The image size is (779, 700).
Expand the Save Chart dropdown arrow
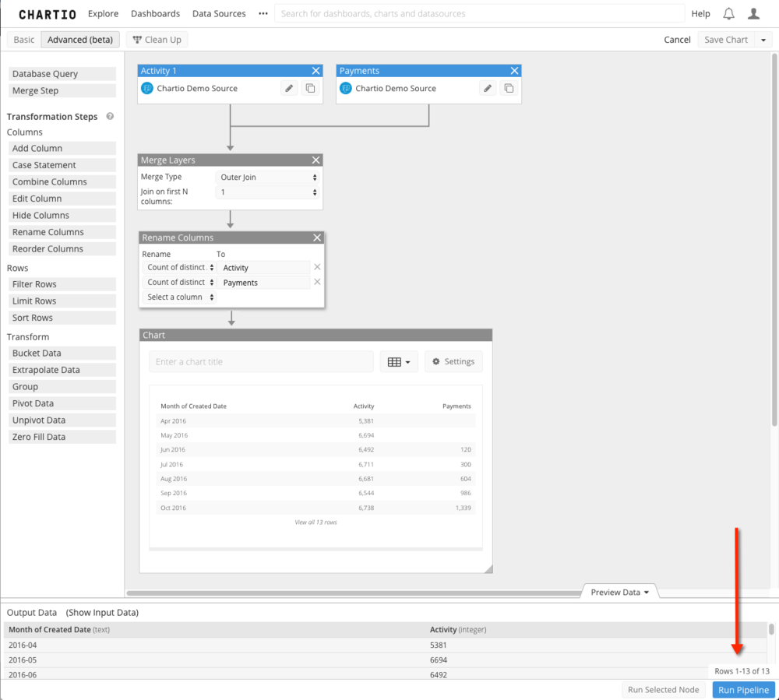tap(763, 40)
